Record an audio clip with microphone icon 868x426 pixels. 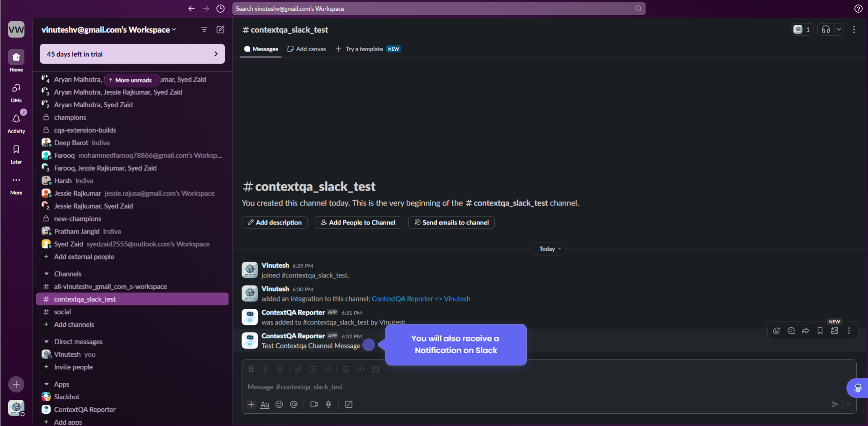[x=328, y=404]
